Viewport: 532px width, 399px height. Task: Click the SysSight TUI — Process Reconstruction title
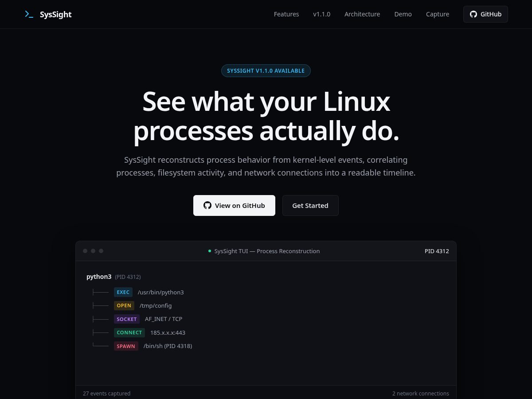[267, 251]
